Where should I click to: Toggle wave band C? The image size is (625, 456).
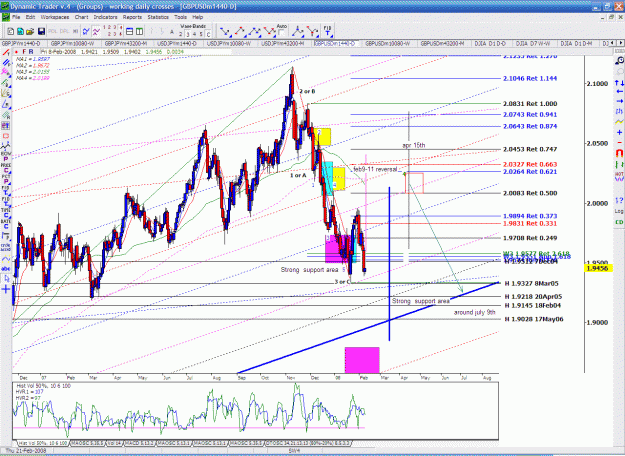pos(208,35)
